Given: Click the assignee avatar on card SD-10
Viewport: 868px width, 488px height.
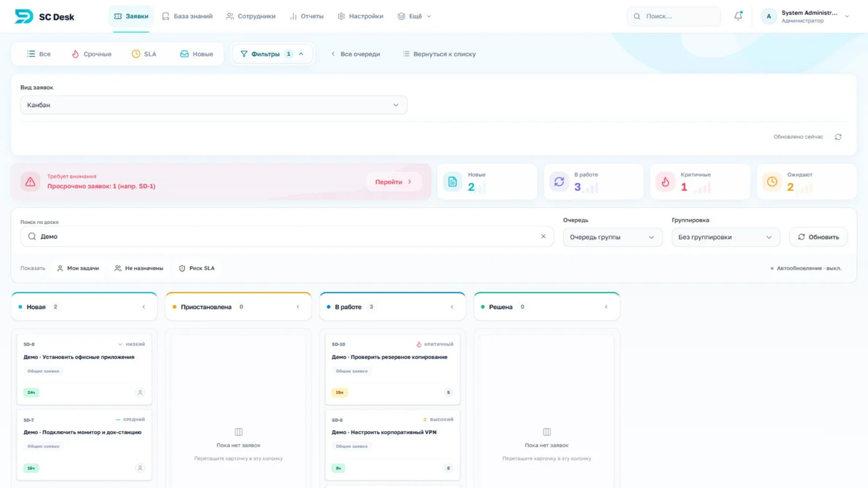Looking at the screenshot, I should click(x=448, y=393).
